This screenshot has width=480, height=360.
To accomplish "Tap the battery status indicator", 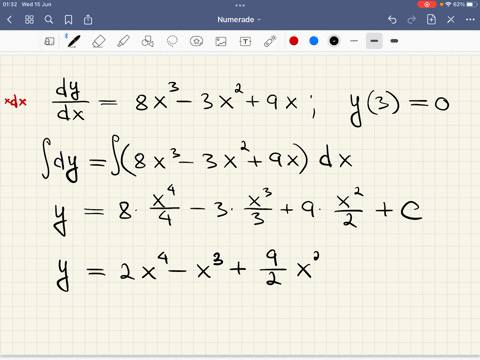I will tap(471, 4).
